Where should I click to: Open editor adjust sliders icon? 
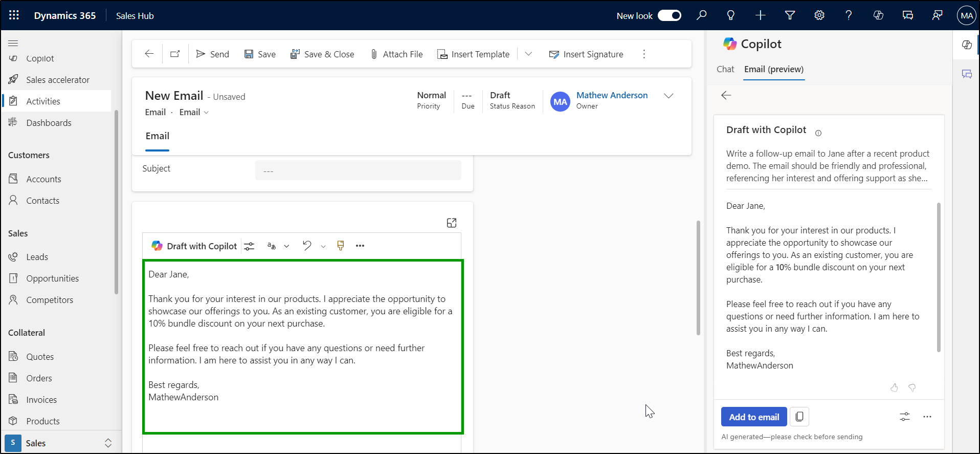pos(249,246)
